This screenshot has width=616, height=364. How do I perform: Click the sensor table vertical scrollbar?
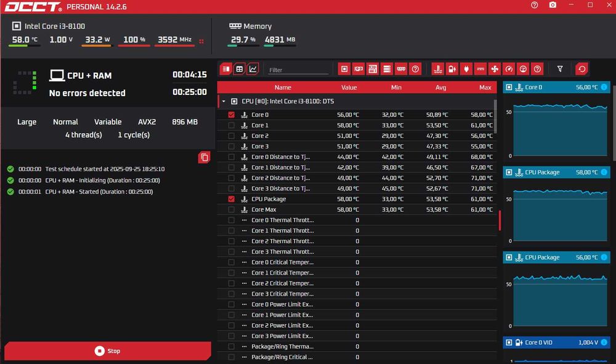(495, 116)
